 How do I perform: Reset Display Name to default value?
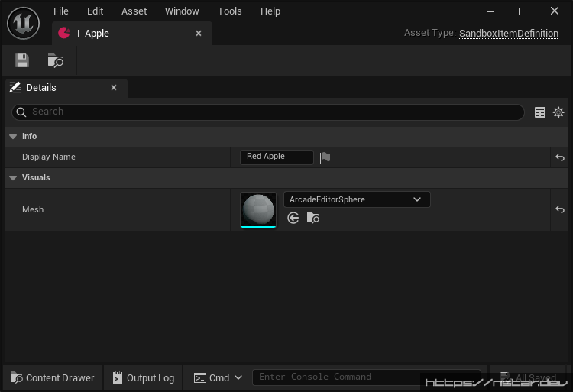tap(559, 157)
